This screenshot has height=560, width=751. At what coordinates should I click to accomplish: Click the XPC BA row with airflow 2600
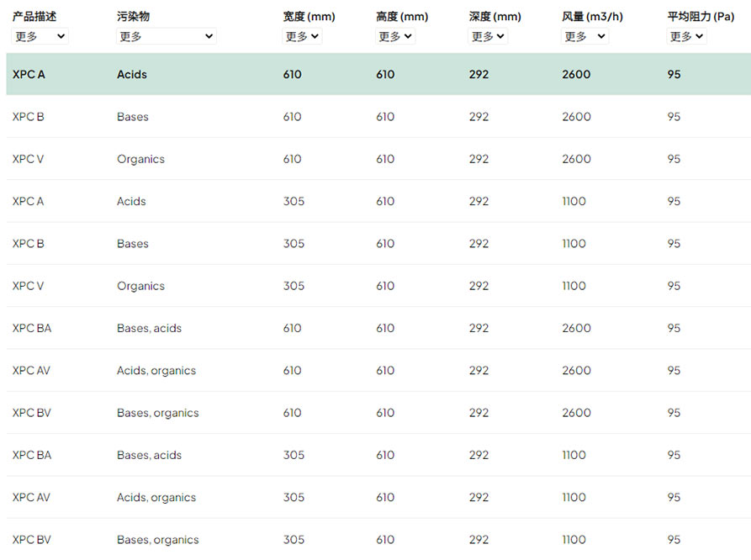[378, 328]
